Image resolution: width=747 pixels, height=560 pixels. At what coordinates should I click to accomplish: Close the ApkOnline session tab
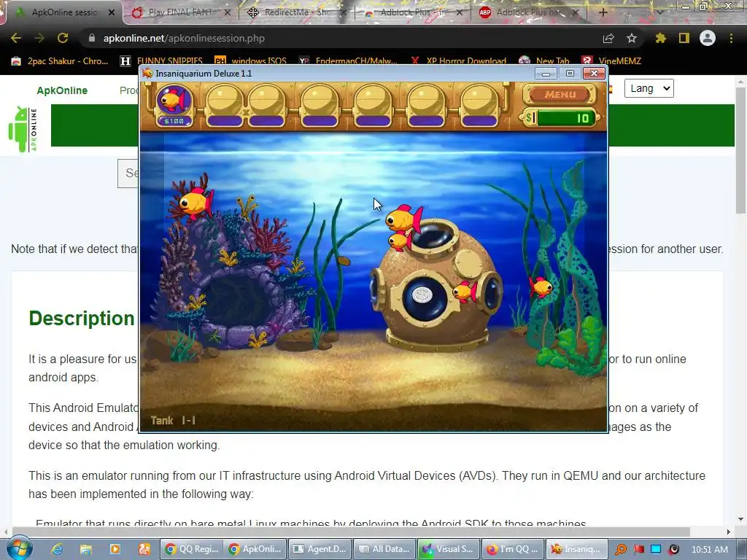(112, 12)
